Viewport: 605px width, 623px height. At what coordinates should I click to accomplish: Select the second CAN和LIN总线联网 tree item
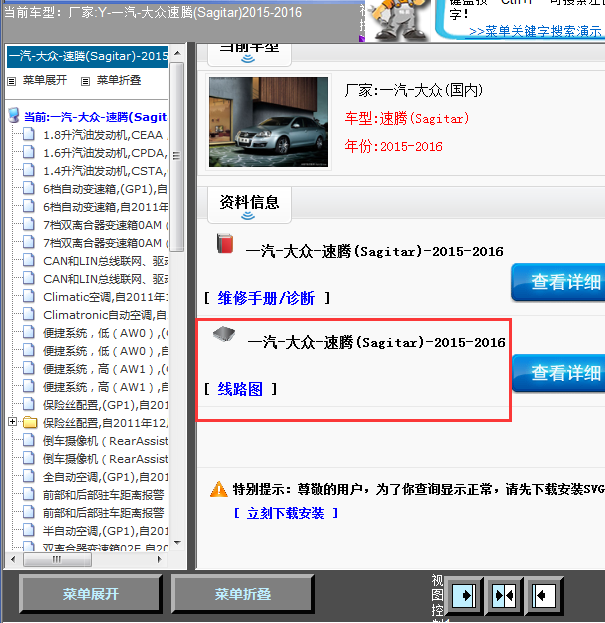click(x=105, y=279)
